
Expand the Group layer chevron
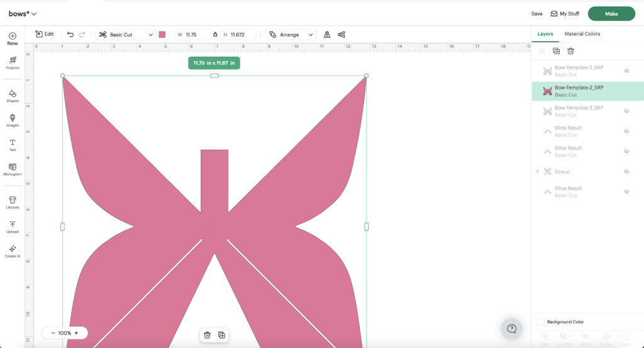point(537,171)
